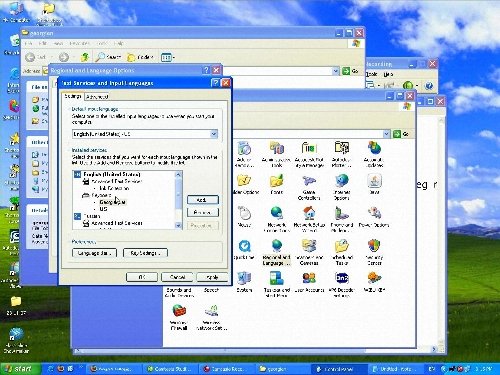
Task: Click Go in the georgian address bar
Action: click(x=351, y=71)
